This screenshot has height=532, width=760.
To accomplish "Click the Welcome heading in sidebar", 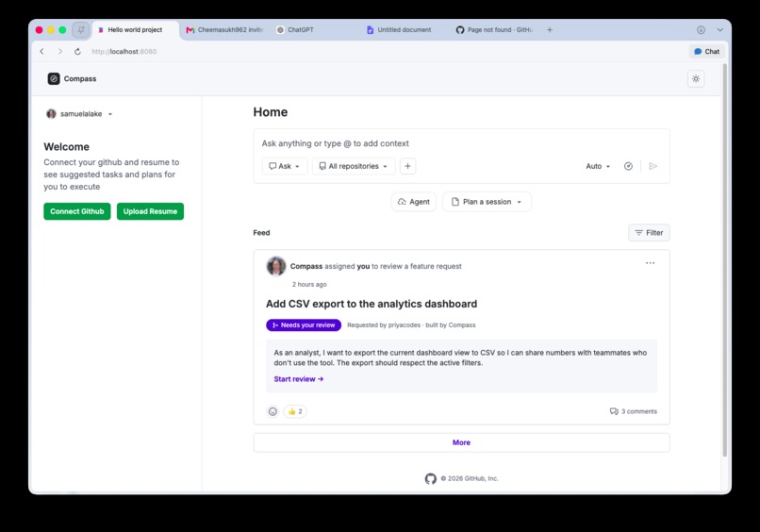I will tap(66, 147).
